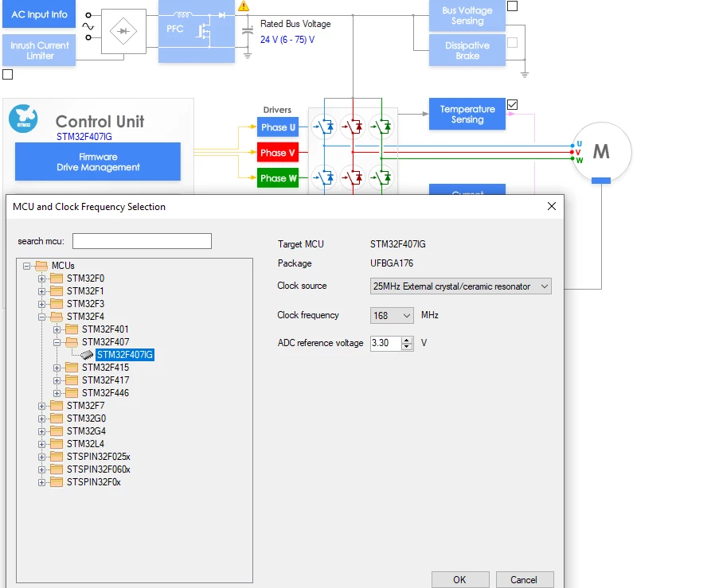Select the STM32L4 tree label
715x588 pixels.
click(x=85, y=444)
